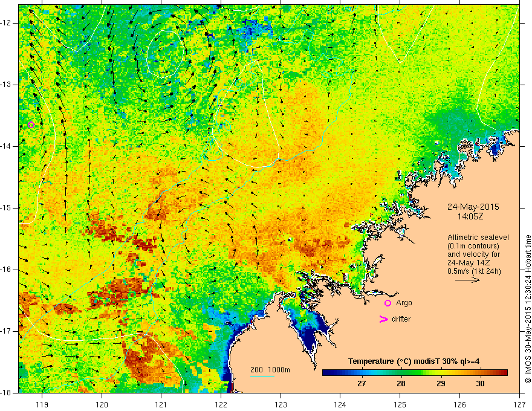
Task: Click the 'drifter' legend label
Action: pyautogui.click(x=401, y=319)
